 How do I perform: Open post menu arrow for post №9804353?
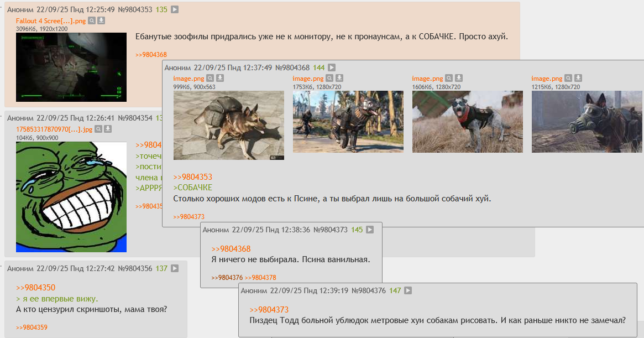(175, 9)
